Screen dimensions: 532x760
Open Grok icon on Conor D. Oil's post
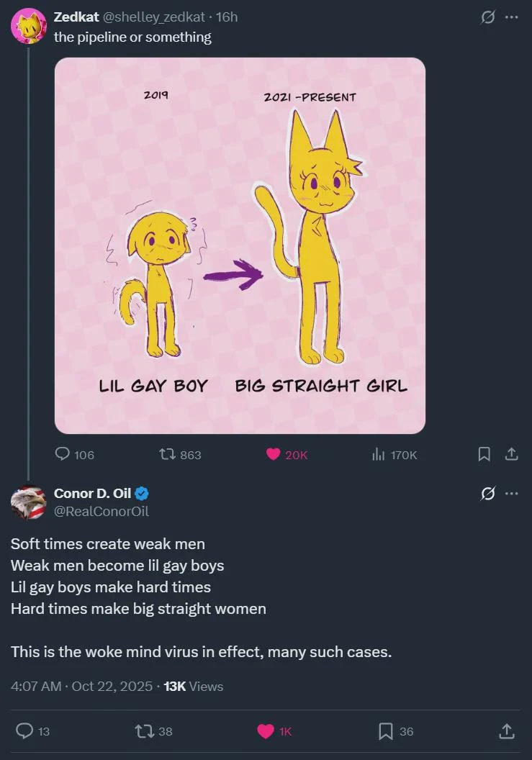488,494
